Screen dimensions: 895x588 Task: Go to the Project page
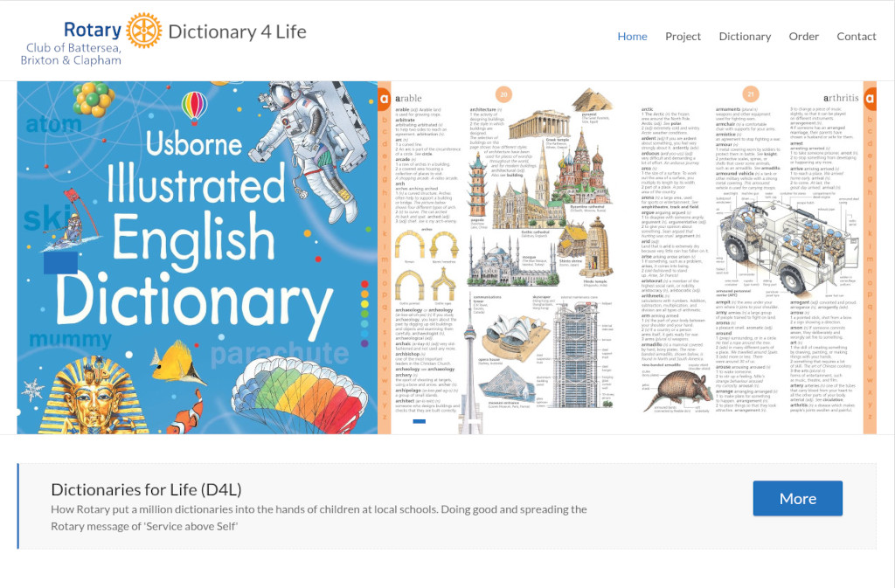(683, 37)
